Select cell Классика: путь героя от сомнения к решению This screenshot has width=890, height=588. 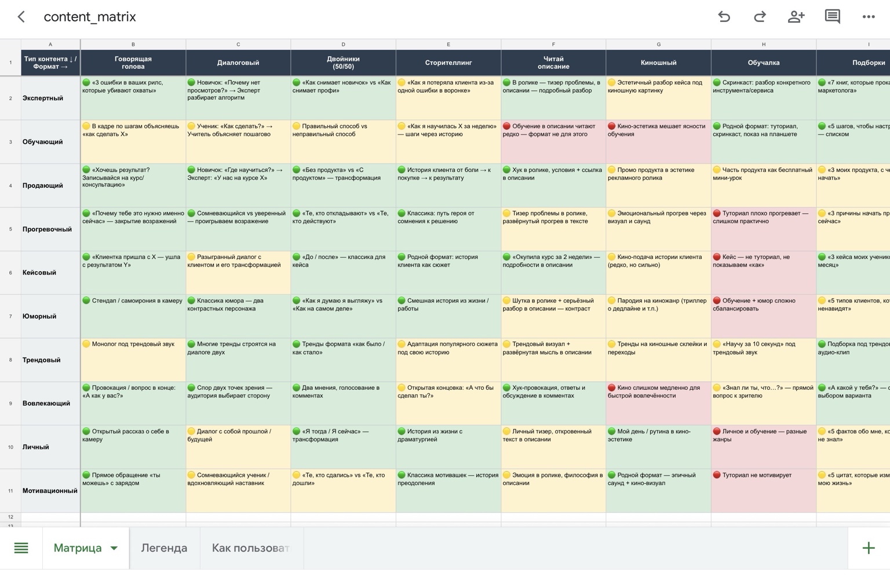click(448, 229)
